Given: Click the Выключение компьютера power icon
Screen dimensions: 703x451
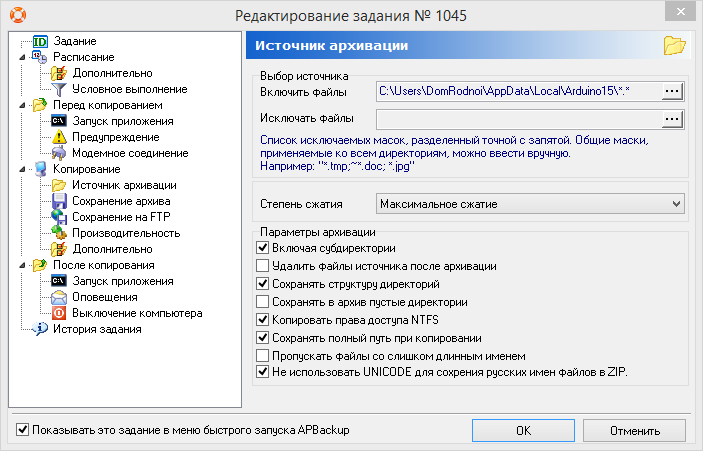Looking at the screenshot, I should pos(58,313).
